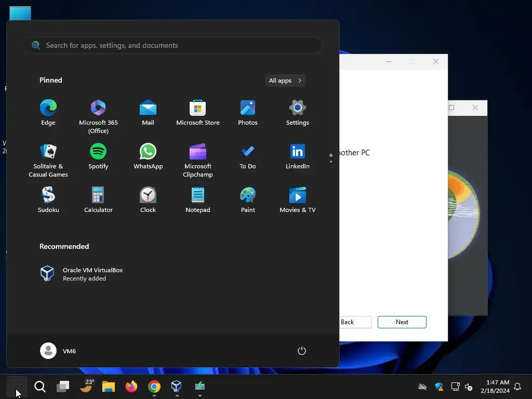Screen dimensions: 532x399
Task: Open File Explorer from taskbar
Action: [109, 387]
